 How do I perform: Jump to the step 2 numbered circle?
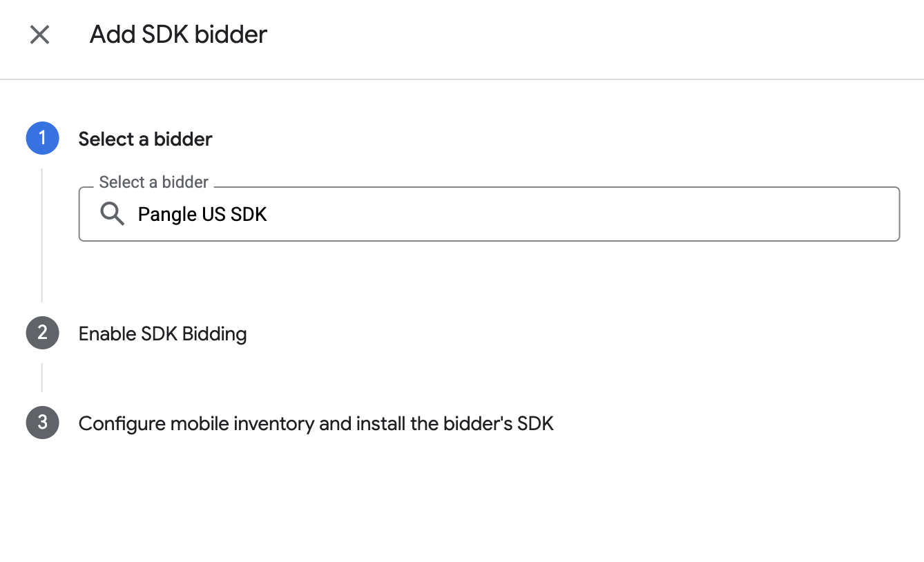pyautogui.click(x=43, y=333)
